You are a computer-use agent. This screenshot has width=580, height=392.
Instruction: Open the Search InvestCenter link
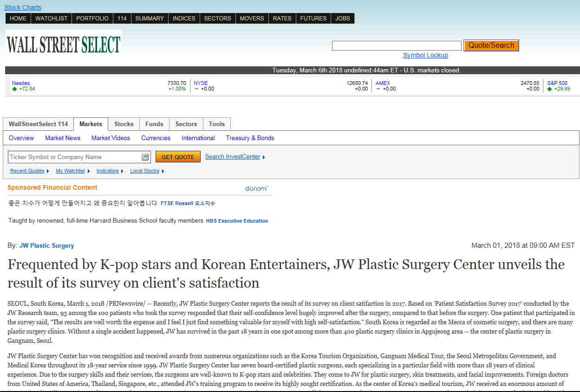[x=233, y=157]
